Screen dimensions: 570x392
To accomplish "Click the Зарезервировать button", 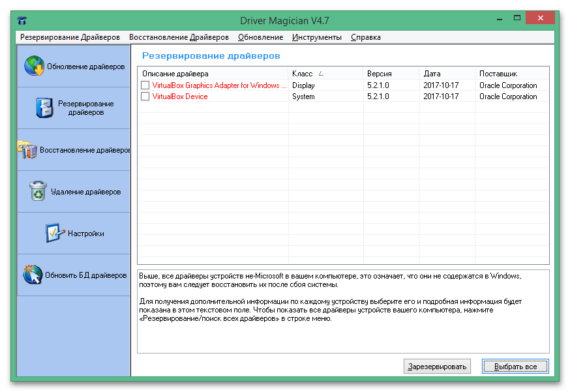I will point(437,367).
